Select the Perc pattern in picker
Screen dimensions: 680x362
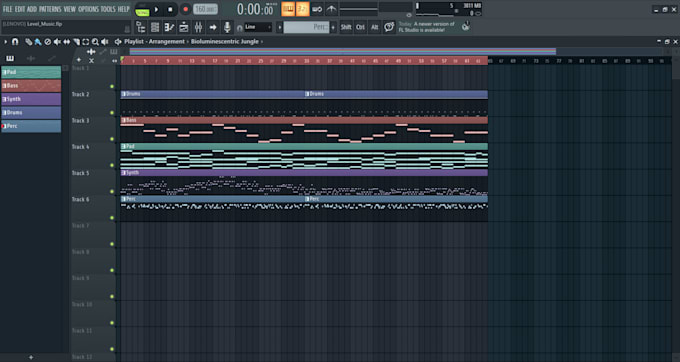pos(31,126)
